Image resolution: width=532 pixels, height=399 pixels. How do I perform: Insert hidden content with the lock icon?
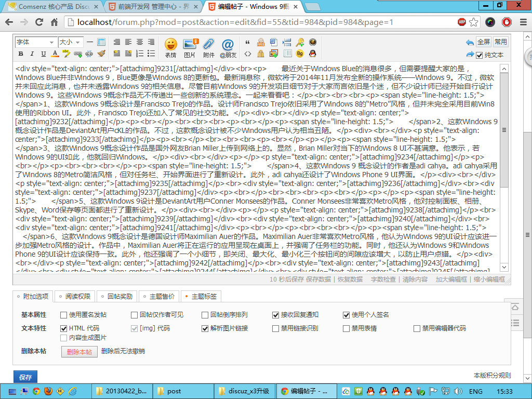(x=261, y=54)
